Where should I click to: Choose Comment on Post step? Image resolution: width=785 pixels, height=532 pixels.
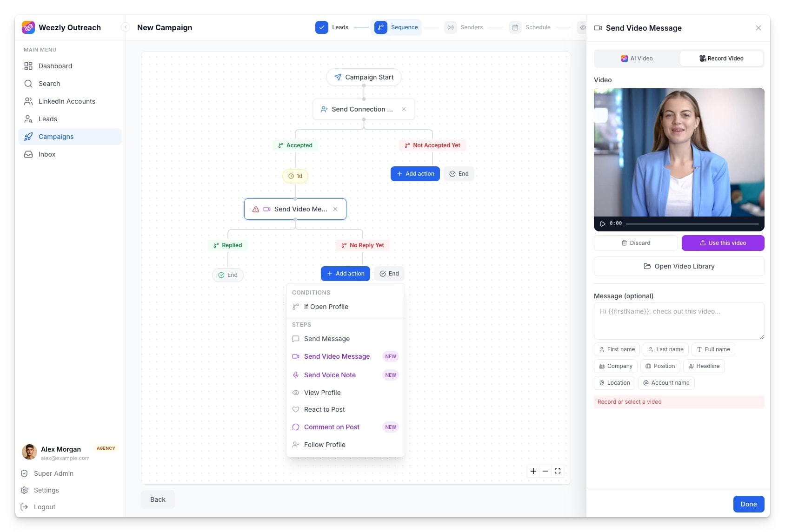click(346, 427)
